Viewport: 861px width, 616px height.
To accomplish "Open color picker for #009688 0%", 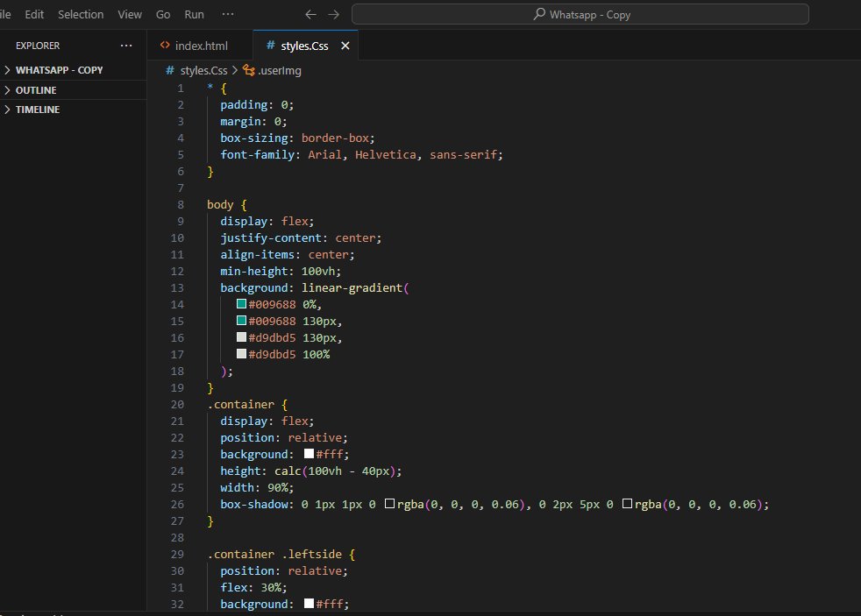I will (x=241, y=304).
